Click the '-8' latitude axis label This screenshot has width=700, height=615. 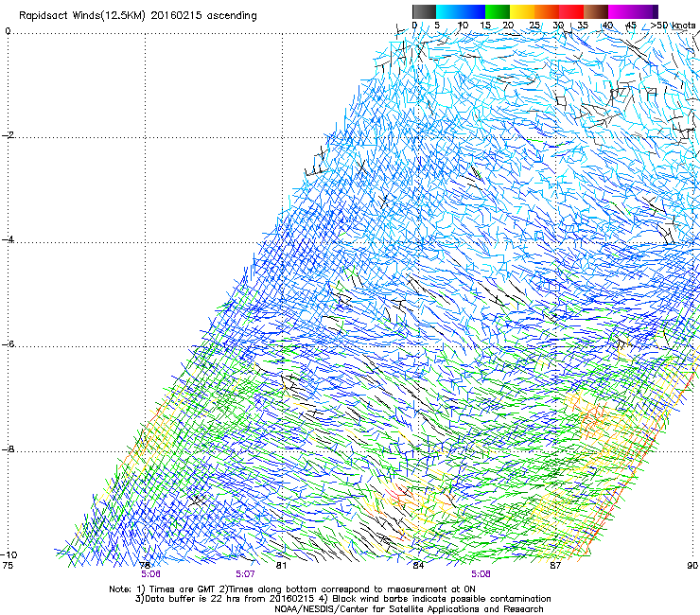[8, 448]
